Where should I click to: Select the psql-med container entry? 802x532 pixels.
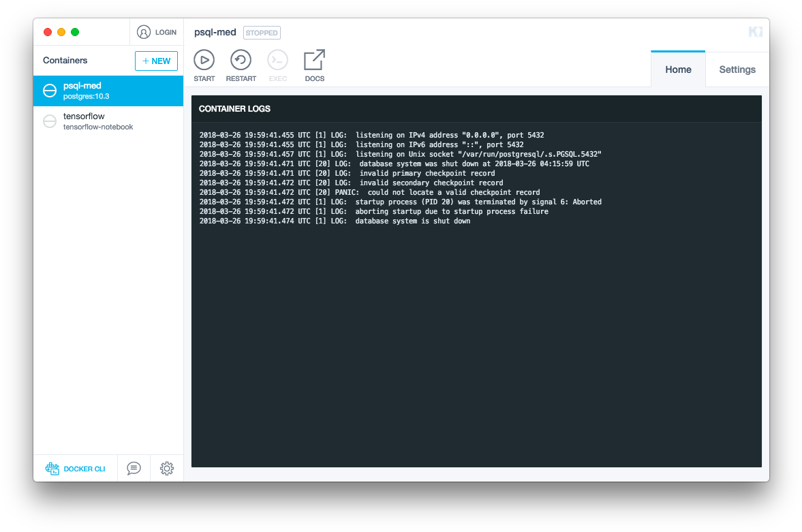click(x=108, y=91)
